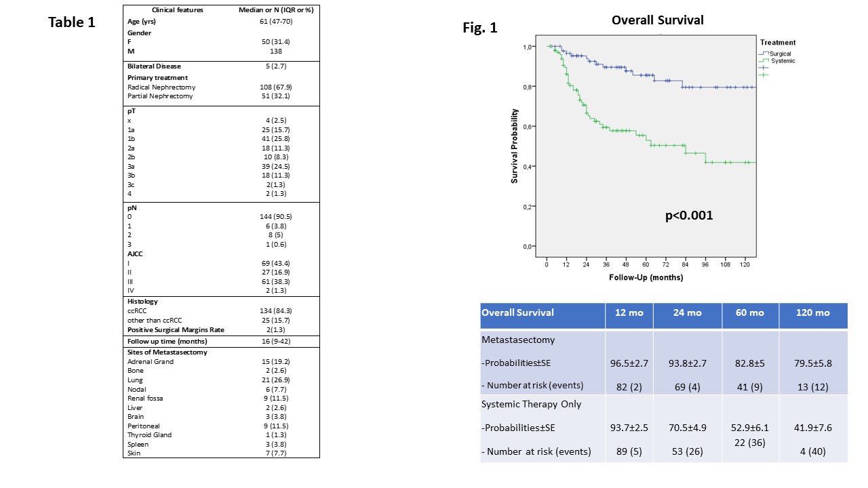Viewport: 868px width, 488px height.
Task: Click the green censored cross legend marker
Action: 764,75
